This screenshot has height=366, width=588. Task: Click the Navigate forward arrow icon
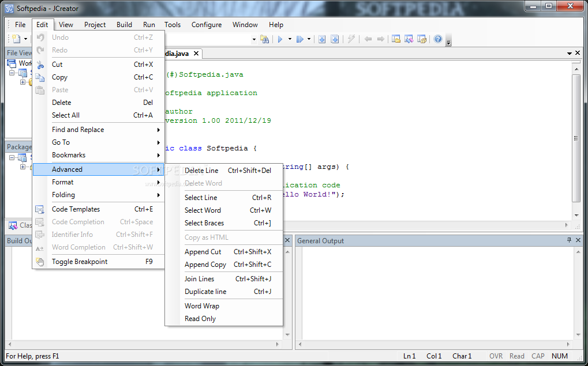click(381, 39)
